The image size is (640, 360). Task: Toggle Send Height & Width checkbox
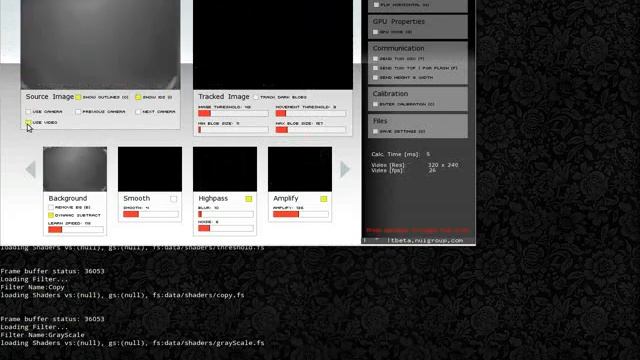click(x=376, y=78)
